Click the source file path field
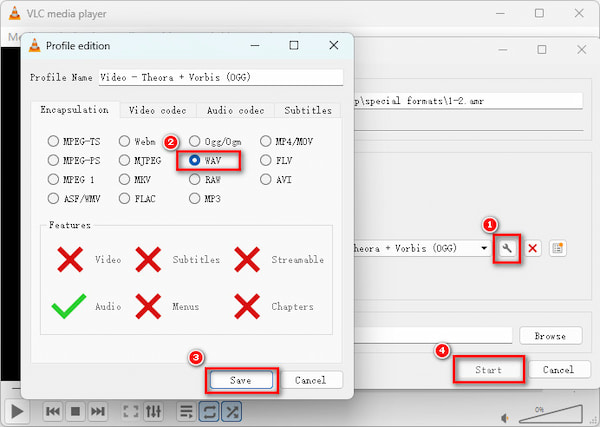 [468, 101]
